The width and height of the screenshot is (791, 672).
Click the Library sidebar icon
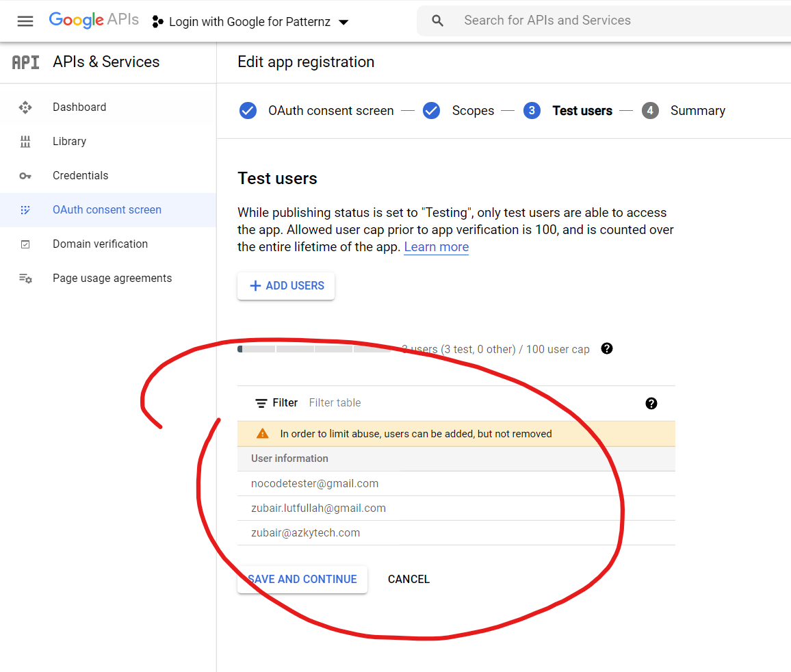pyautogui.click(x=25, y=142)
